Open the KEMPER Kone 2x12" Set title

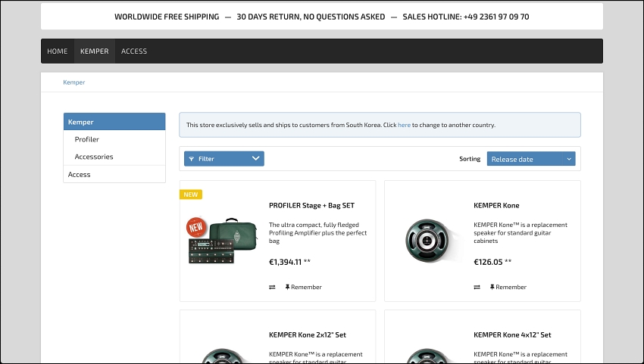tap(307, 334)
